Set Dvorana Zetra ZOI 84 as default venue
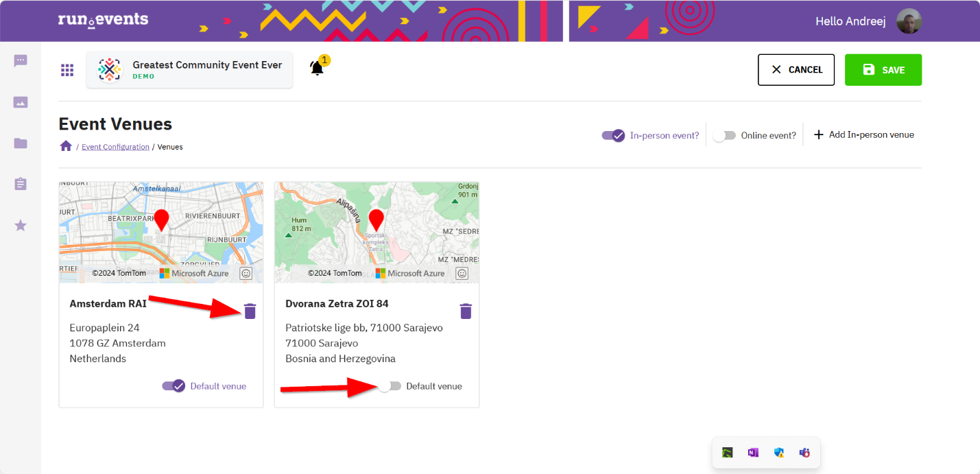 click(390, 386)
